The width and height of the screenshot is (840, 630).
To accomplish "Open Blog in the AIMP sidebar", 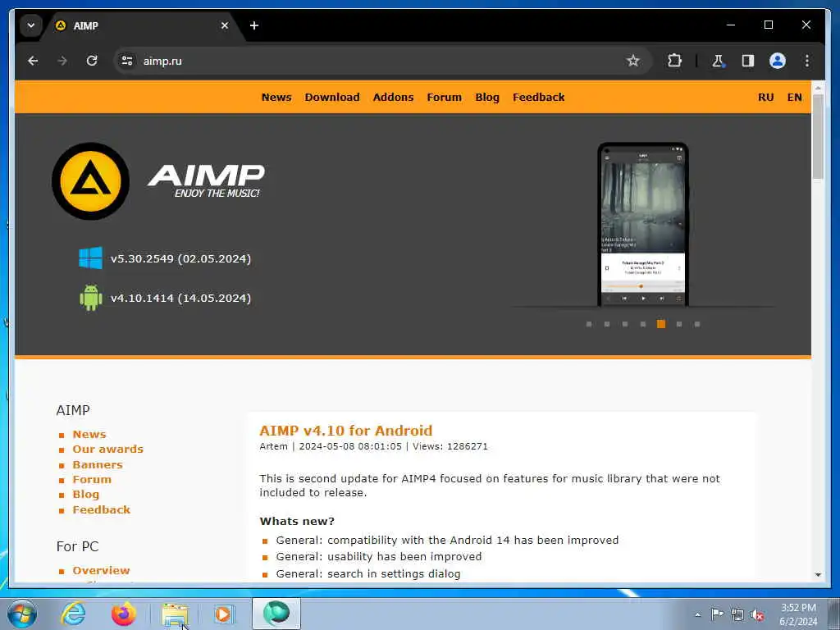I will pos(85,495).
